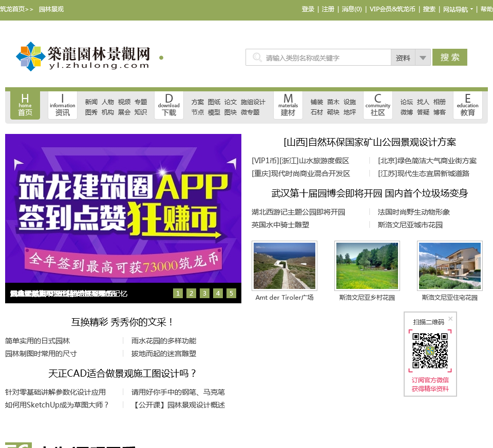Click 登录 login link in top bar
Image resolution: width=493 pixels, height=448 pixels.
(308, 9)
